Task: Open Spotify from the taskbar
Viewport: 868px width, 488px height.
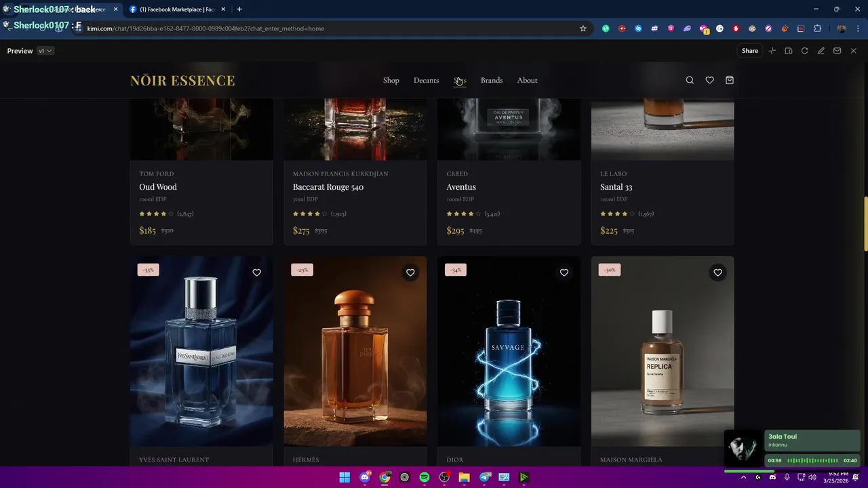Action: tap(425, 477)
